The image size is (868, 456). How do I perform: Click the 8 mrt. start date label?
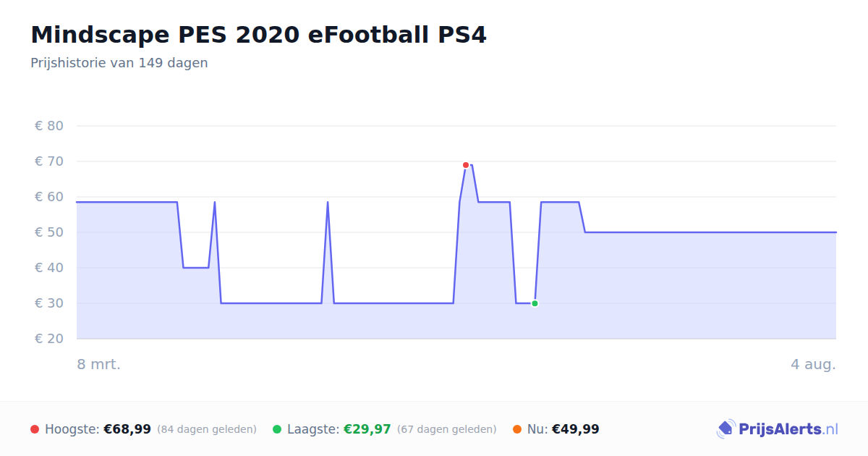(x=99, y=364)
